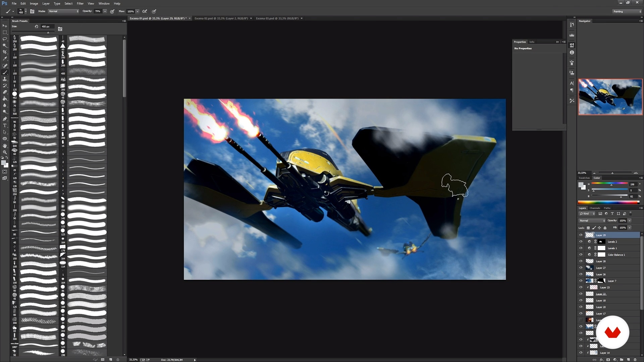Image resolution: width=644 pixels, height=362 pixels.
Task: Select the Clone Stamp tool
Action: click(5, 79)
